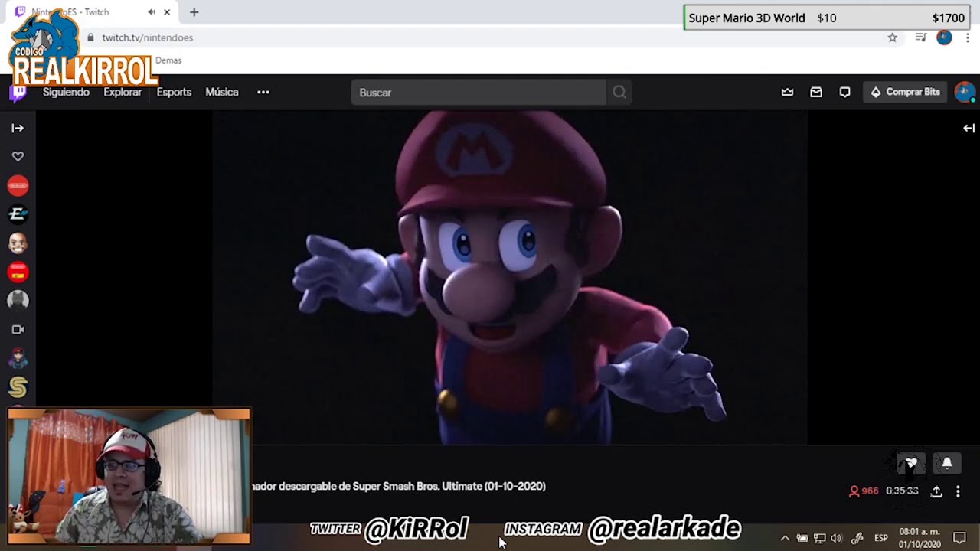Open the volume speaker icon in tray
980x551 pixels.
(x=836, y=538)
